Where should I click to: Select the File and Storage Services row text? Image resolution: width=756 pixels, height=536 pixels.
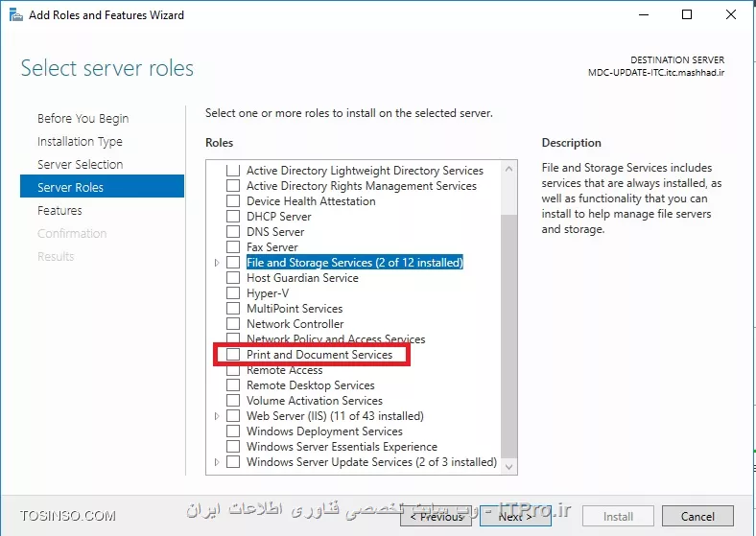coord(354,263)
